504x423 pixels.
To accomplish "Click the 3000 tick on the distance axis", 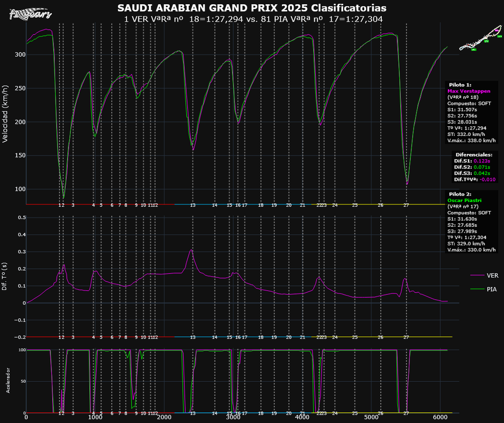I will (x=233, y=417).
